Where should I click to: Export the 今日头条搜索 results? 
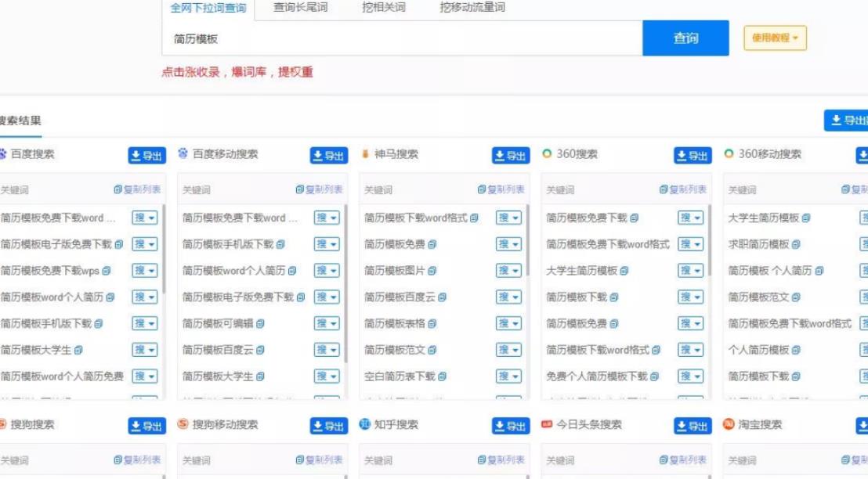[693, 426]
